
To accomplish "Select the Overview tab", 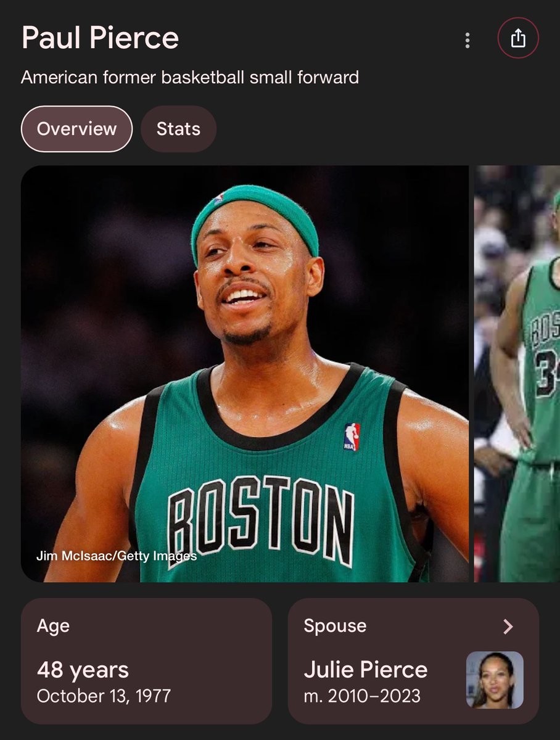I will 76,129.
